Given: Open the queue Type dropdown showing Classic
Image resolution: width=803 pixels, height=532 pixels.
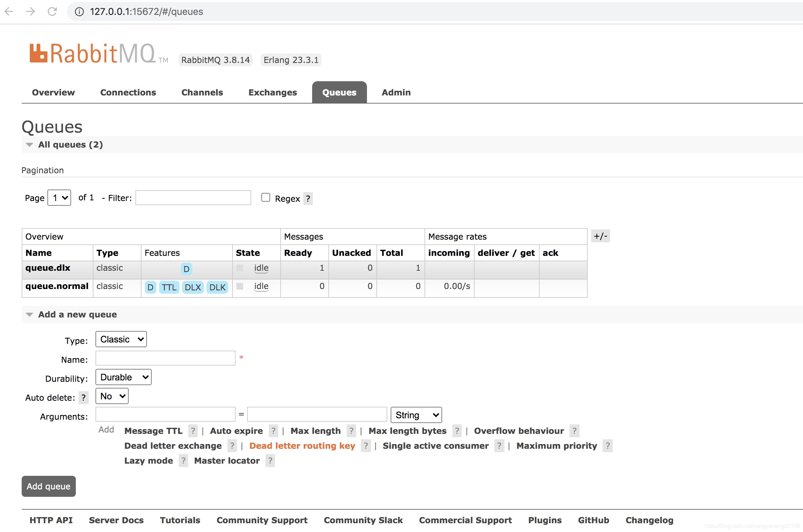Looking at the screenshot, I should (x=121, y=339).
